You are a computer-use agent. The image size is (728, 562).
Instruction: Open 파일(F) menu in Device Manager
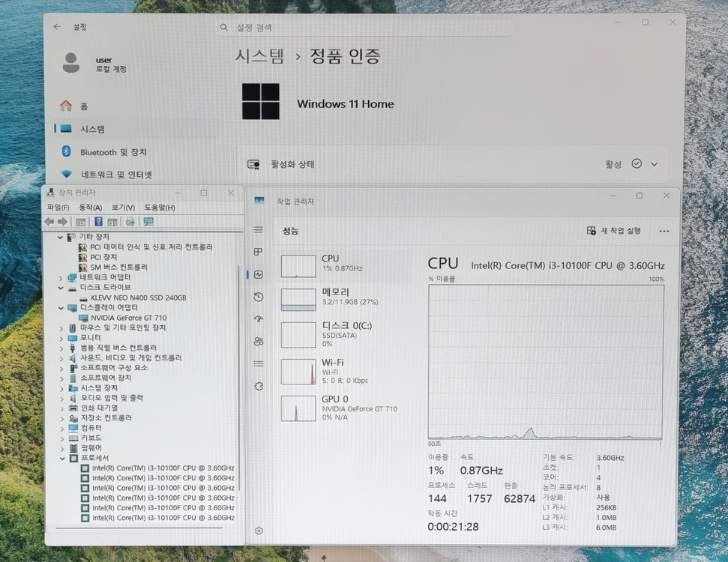tap(58, 208)
